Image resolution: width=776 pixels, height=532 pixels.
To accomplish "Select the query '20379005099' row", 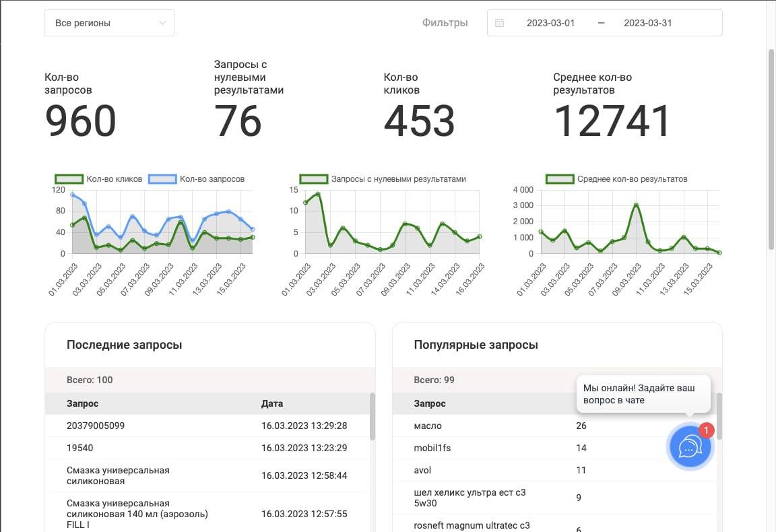I will tap(96, 426).
